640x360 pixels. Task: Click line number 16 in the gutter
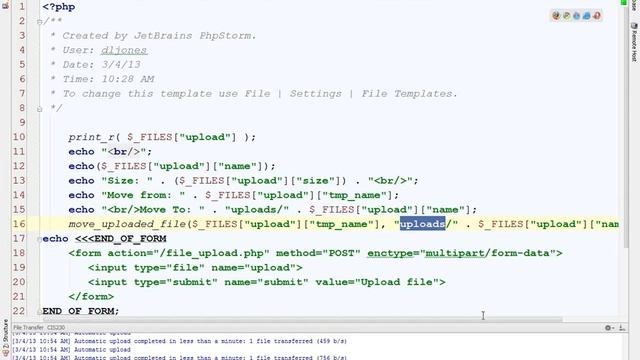pos(19,224)
